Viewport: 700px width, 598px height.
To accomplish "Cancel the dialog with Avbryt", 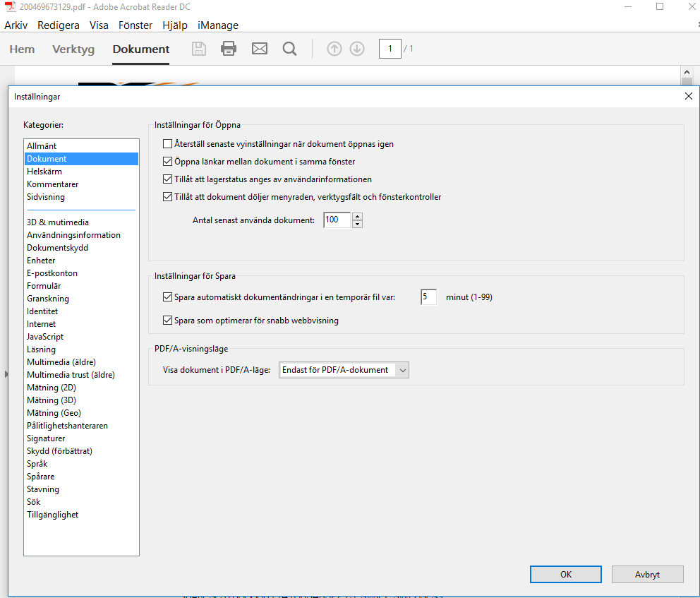I will tap(647, 574).
